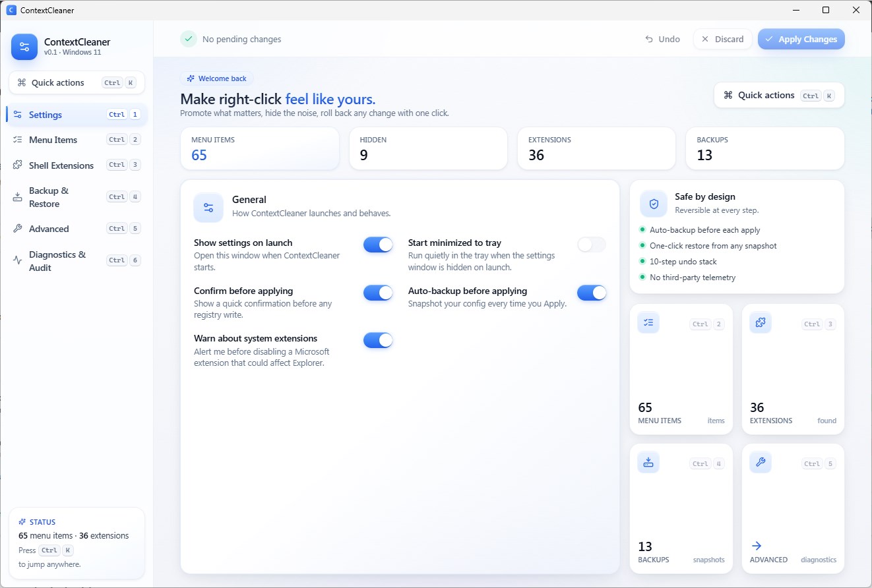Image resolution: width=872 pixels, height=588 pixels.
Task: Open the Menu Items shortcut card
Action: (681, 369)
